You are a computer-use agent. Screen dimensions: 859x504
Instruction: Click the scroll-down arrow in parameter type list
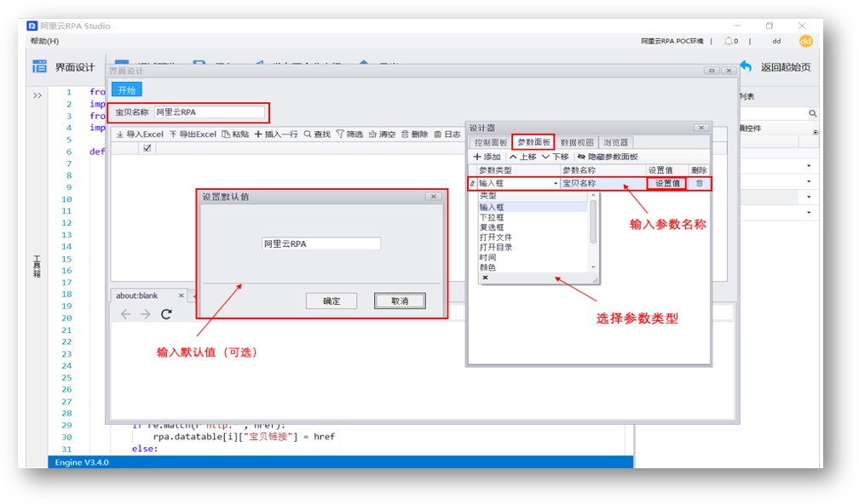(x=593, y=267)
